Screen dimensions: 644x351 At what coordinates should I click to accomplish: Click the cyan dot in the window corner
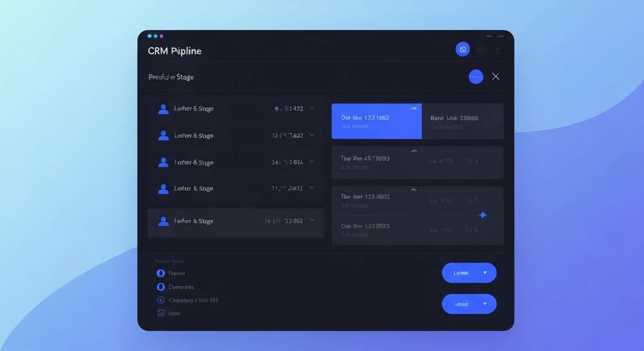coord(150,36)
